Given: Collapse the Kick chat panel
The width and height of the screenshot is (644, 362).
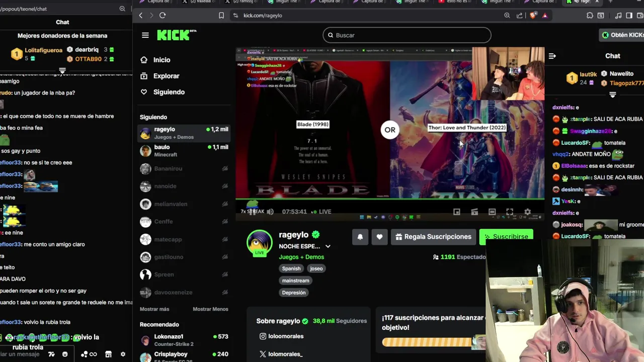Looking at the screenshot, I should [x=552, y=56].
